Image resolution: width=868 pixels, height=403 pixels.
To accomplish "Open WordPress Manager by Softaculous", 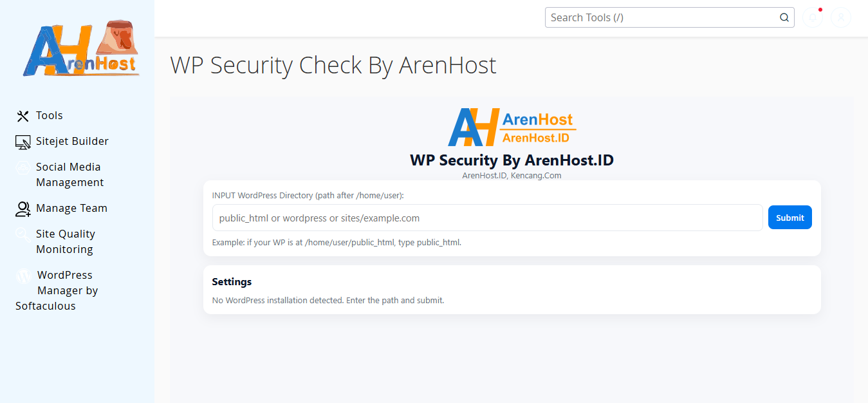I will (x=57, y=291).
